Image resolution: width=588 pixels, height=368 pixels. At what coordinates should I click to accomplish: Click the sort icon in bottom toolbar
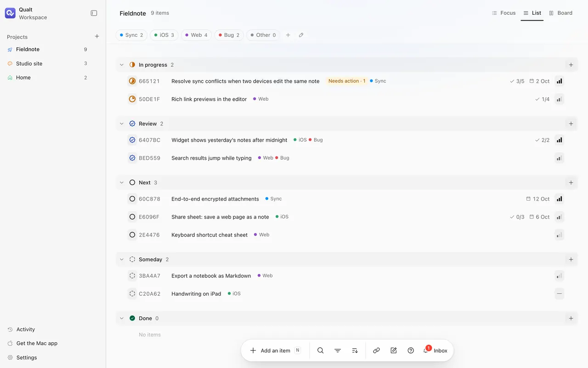click(355, 351)
